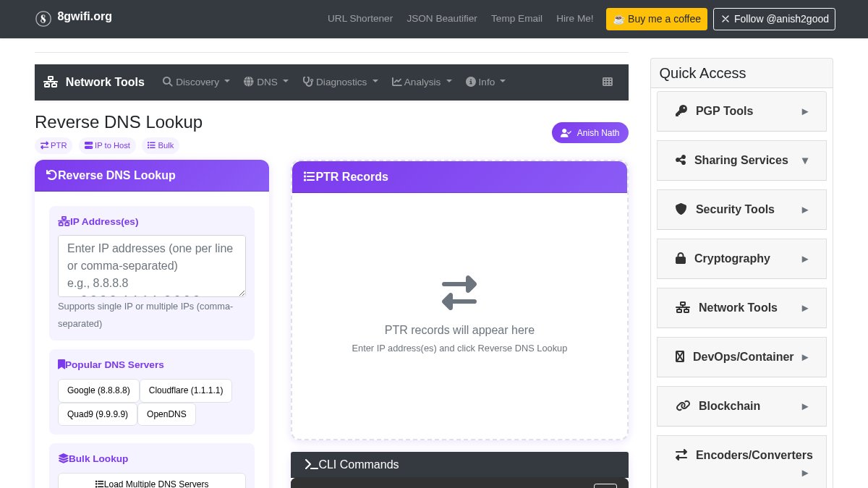Screen dimensions: 868x488
Task: Click the user icon beside Anish Nath
Action: coord(566,132)
